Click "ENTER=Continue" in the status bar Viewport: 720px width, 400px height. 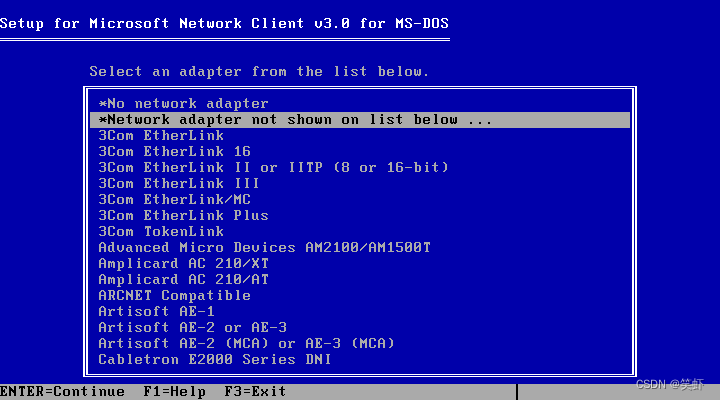point(62,392)
